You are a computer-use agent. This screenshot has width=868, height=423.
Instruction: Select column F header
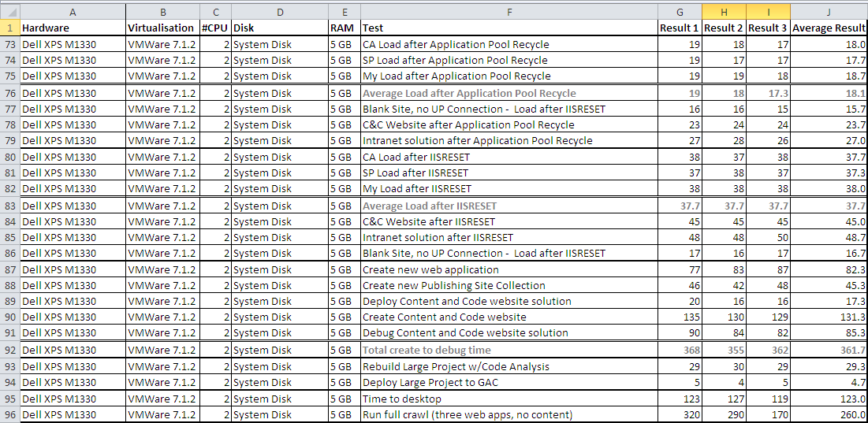tap(509, 11)
